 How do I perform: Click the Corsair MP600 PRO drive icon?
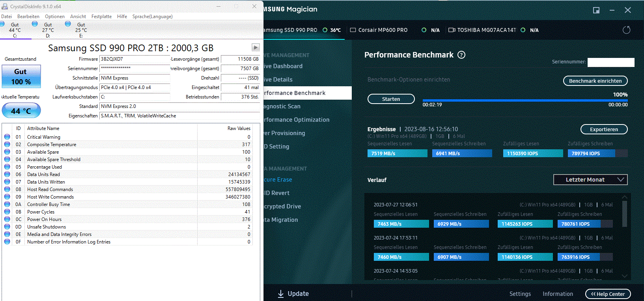353,30
